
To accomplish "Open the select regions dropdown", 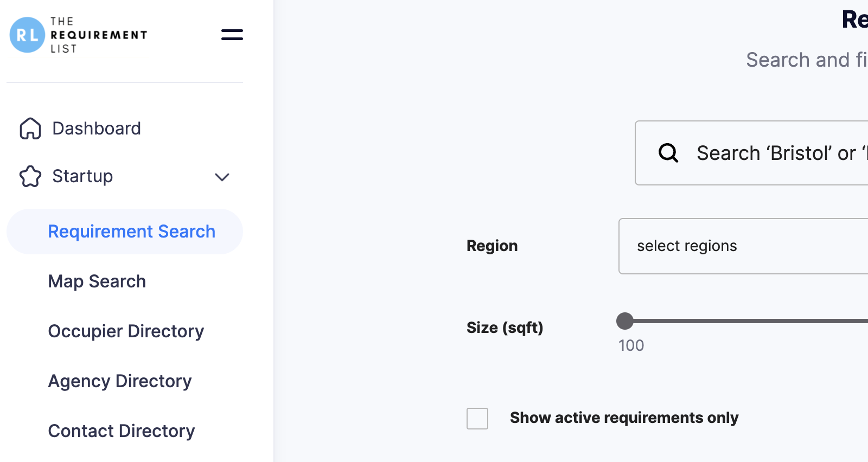I will [x=743, y=246].
